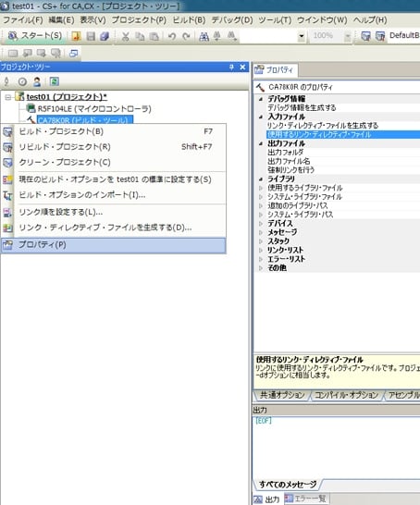Expand the エラー・リスト category
Screen dimensions: 420x505
coord(261,259)
